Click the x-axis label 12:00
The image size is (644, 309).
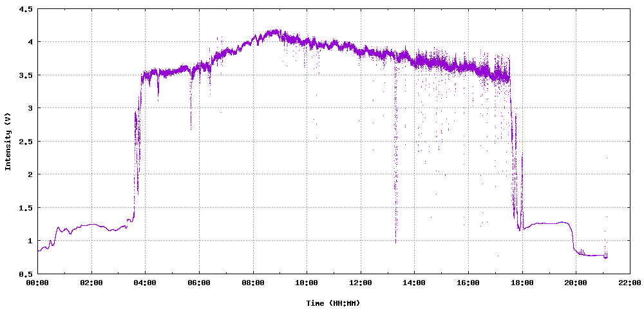[x=361, y=283]
